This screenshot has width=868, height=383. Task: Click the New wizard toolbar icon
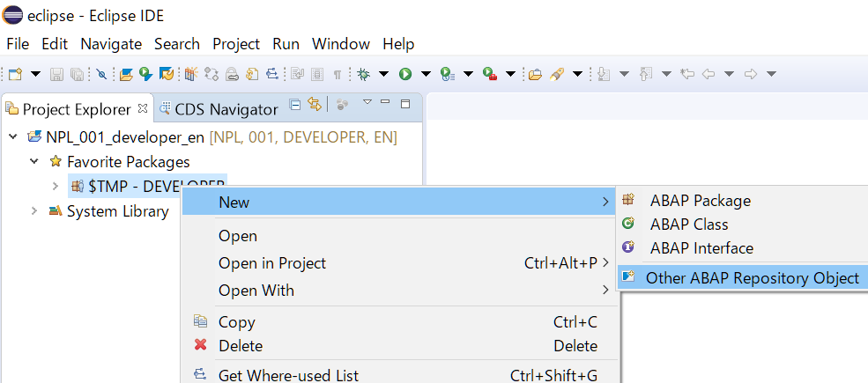tap(15, 74)
